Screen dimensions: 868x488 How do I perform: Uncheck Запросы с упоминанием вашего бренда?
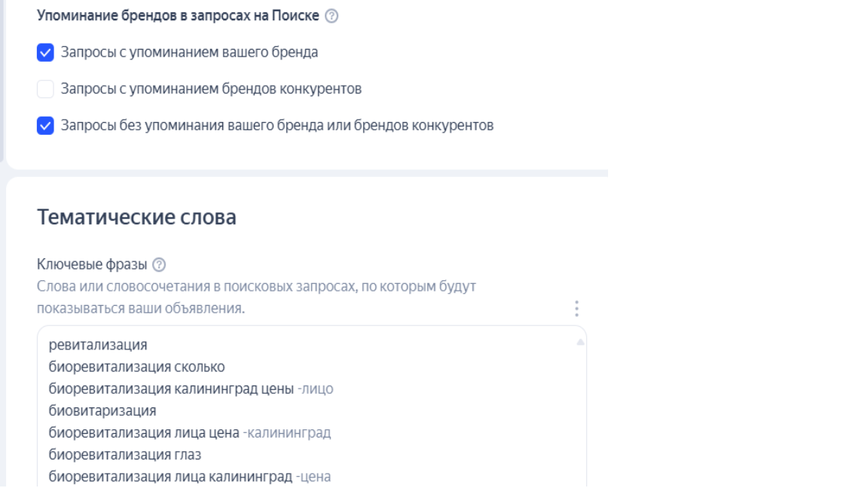point(45,54)
